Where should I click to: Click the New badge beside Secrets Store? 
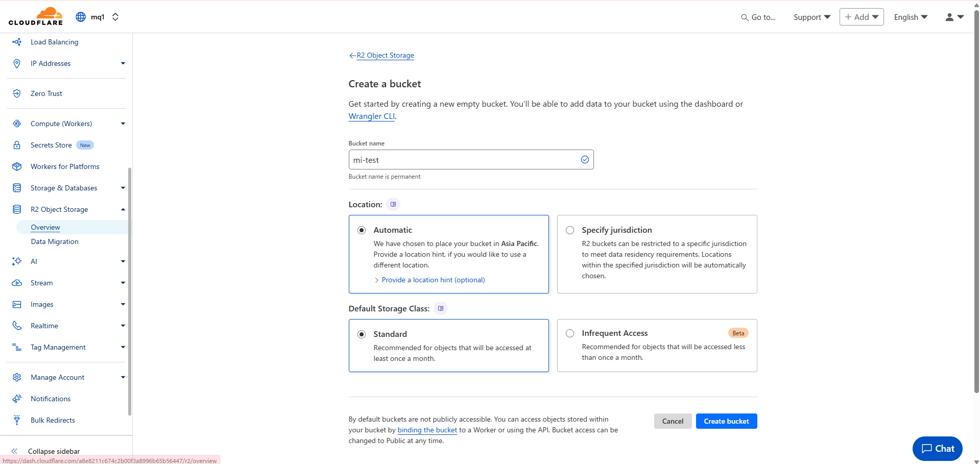pos(85,145)
